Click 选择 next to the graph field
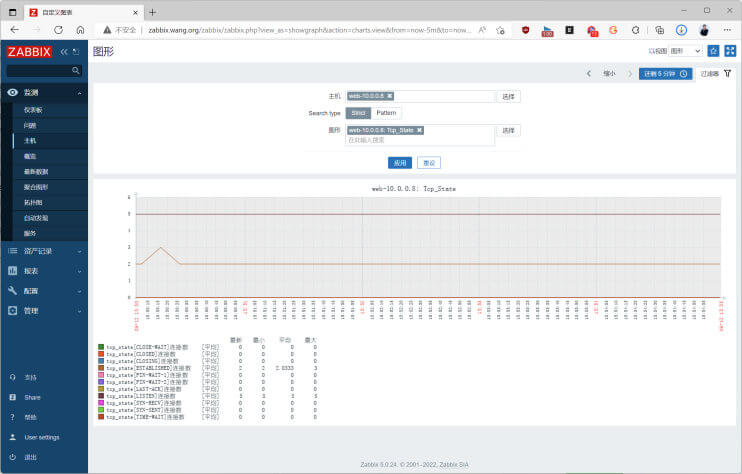The image size is (742, 474). (x=508, y=131)
